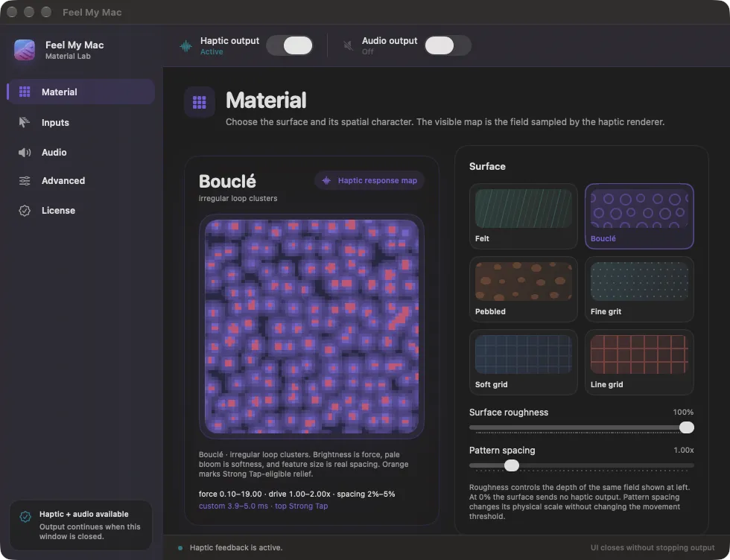Toggle the Audio output switch
730x560 pixels.
(x=448, y=45)
